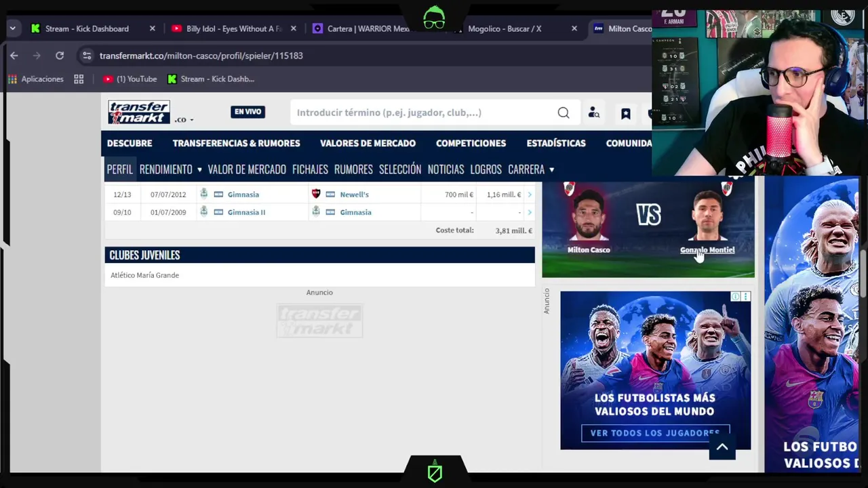Click the Newell's club crest icon
The width and height of the screenshot is (868, 488).
coord(316,194)
